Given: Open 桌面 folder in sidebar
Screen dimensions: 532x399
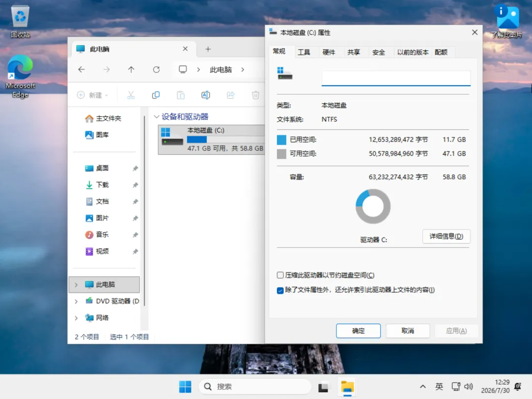Looking at the screenshot, I should [97, 168].
